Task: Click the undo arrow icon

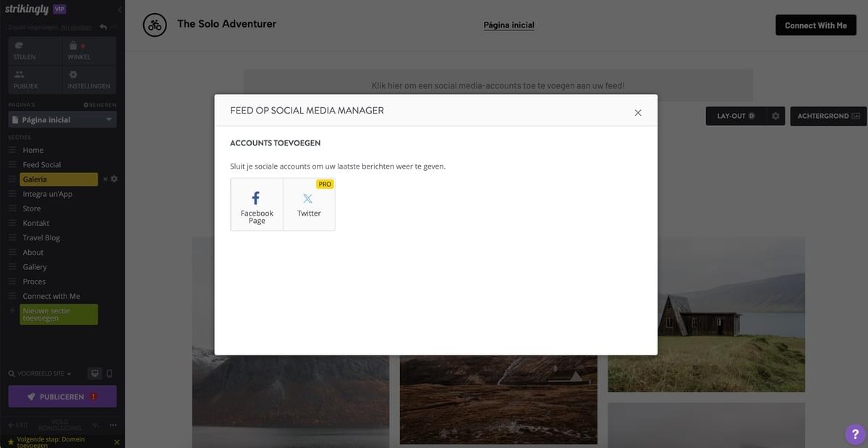Action: click(x=103, y=27)
